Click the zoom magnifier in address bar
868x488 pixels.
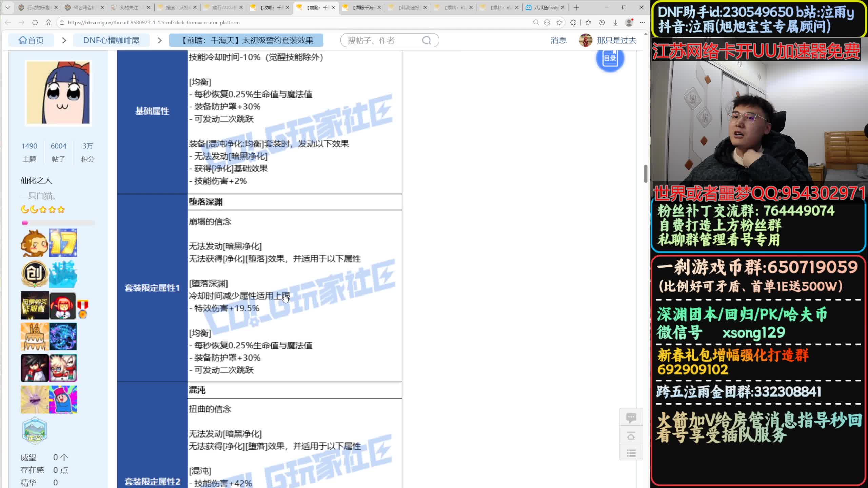(536, 23)
